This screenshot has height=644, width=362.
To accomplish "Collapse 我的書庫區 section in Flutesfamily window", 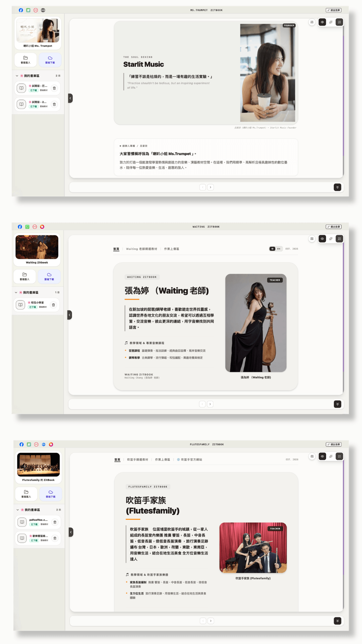I will 18,510.
